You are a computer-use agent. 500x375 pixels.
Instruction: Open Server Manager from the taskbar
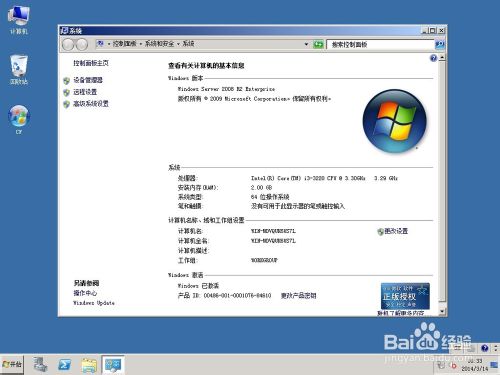[x=40, y=364]
